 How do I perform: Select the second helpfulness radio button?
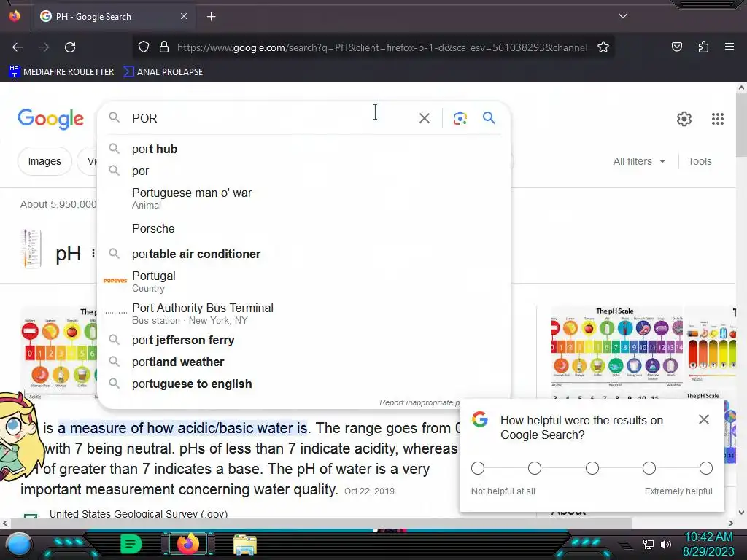click(x=535, y=468)
